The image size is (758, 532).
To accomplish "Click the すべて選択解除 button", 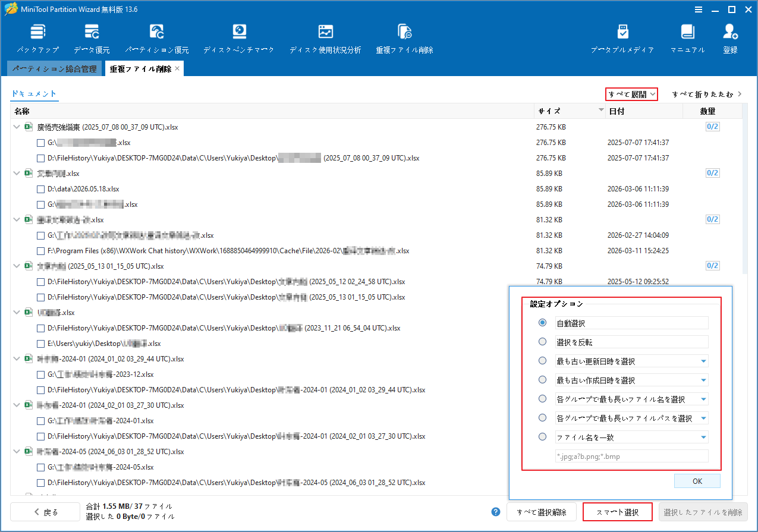I will (541, 512).
